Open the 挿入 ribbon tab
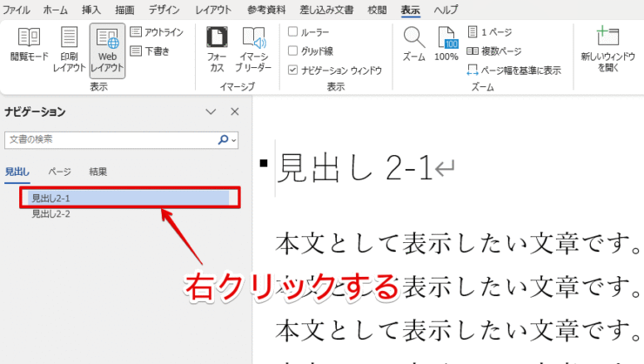 91,10
